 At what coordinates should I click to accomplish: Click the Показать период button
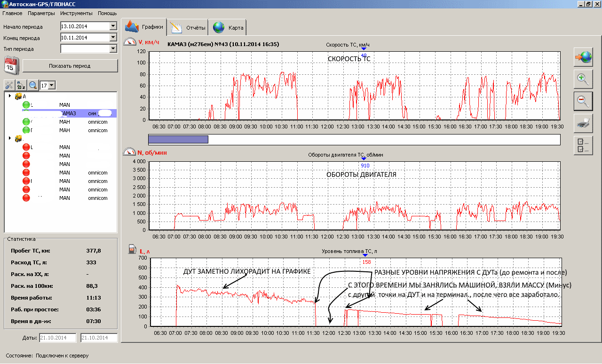click(x=70, y=66)
